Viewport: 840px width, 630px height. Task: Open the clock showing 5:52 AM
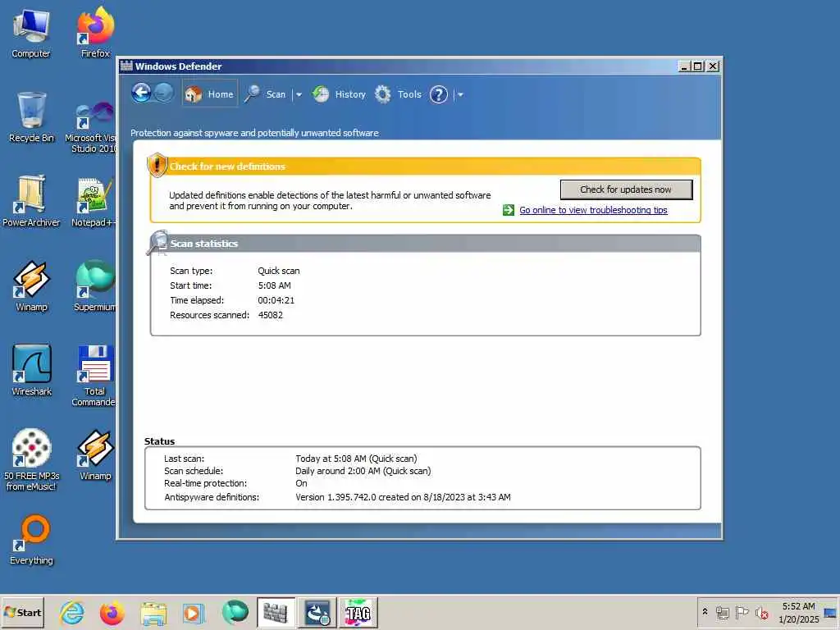(798, 612)
